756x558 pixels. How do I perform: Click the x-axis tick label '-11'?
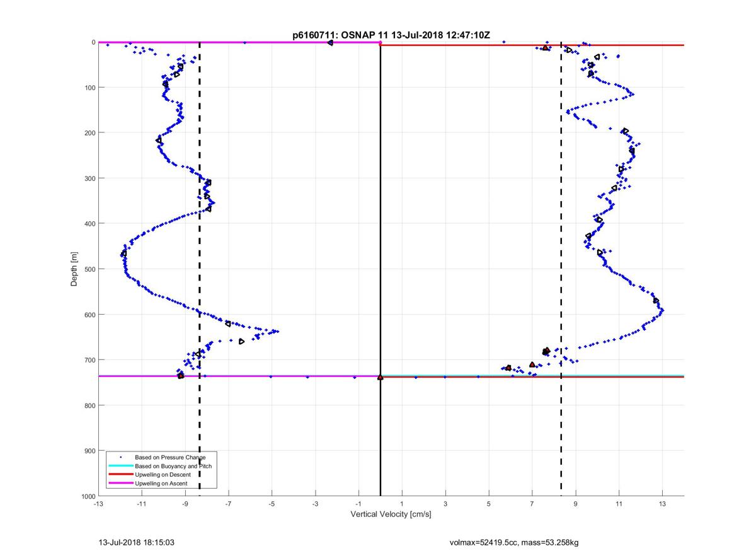[x=142, y=504]
